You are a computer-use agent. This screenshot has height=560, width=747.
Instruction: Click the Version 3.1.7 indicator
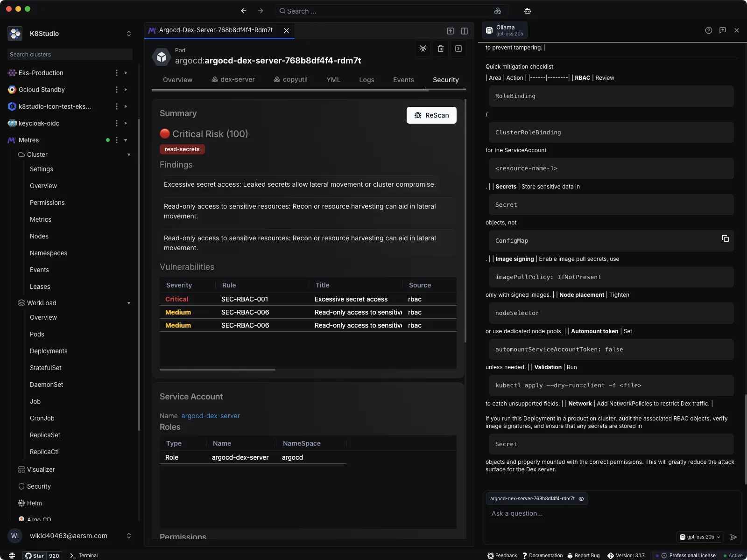626,555
